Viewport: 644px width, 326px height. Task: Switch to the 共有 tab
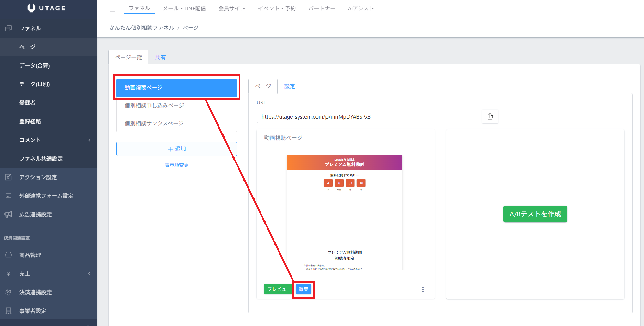pos(160,57)
